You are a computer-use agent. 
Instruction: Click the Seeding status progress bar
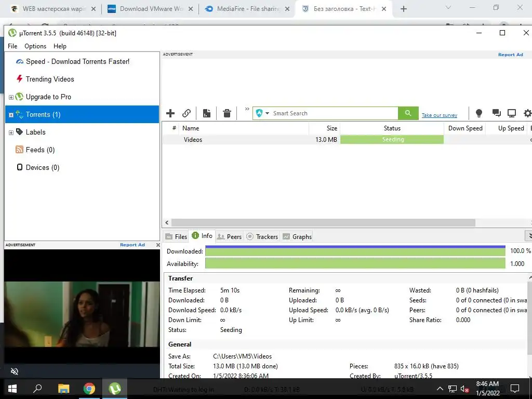(x=392, y=139)
